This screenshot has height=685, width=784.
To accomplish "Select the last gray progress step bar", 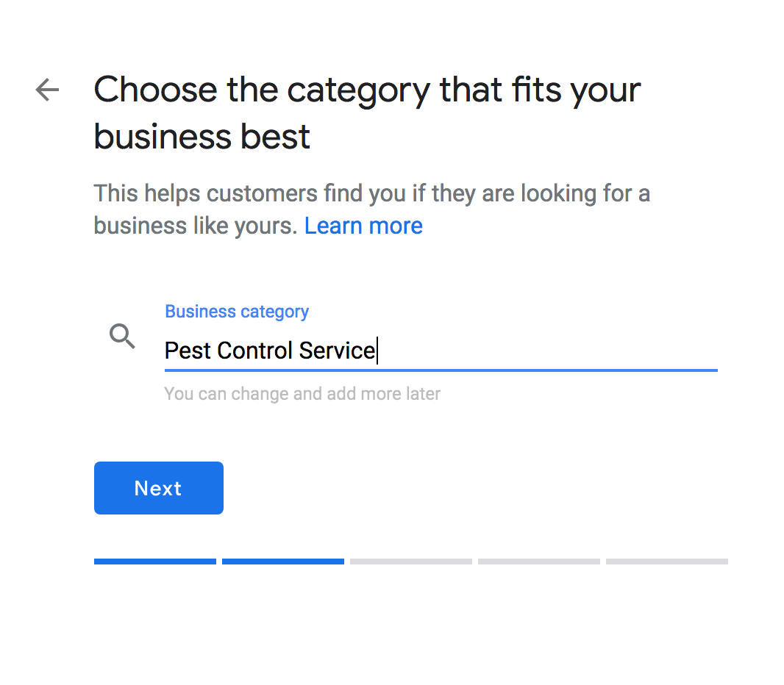I will [x=667, y=562].
